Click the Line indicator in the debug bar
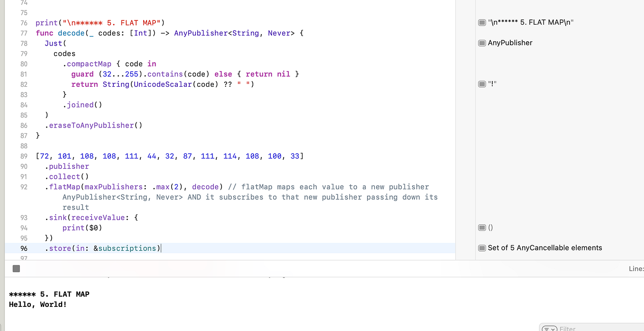The image size is (644, 331). point(635,268)
